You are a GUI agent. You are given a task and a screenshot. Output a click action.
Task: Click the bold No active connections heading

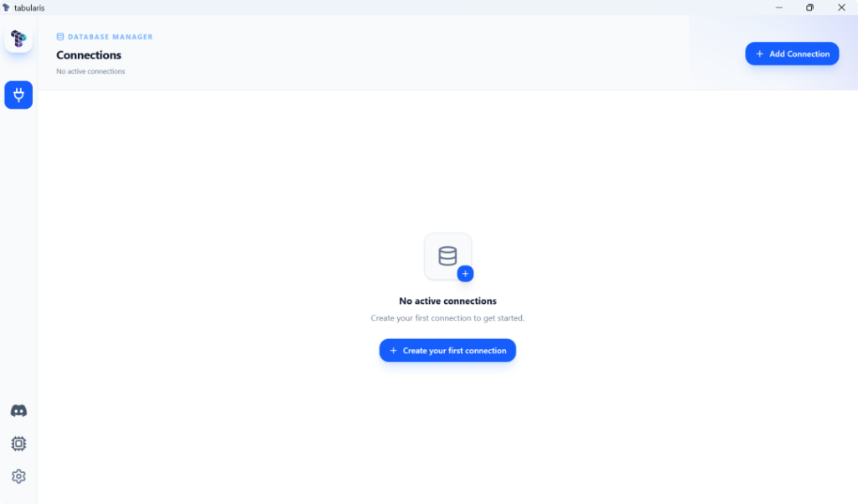447,301
